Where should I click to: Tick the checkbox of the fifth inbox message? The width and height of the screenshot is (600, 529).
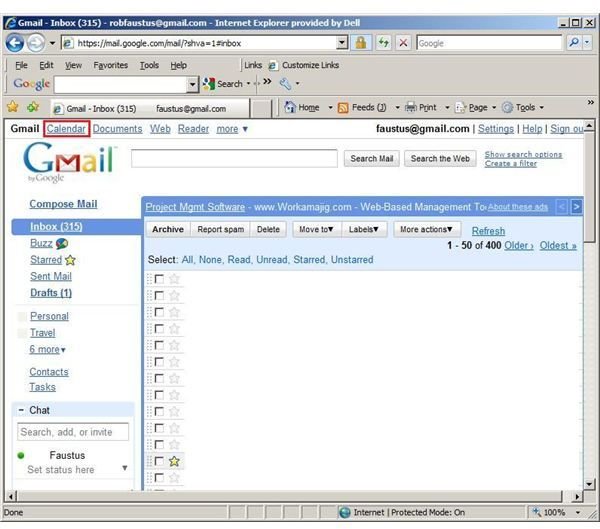point(159,345)
